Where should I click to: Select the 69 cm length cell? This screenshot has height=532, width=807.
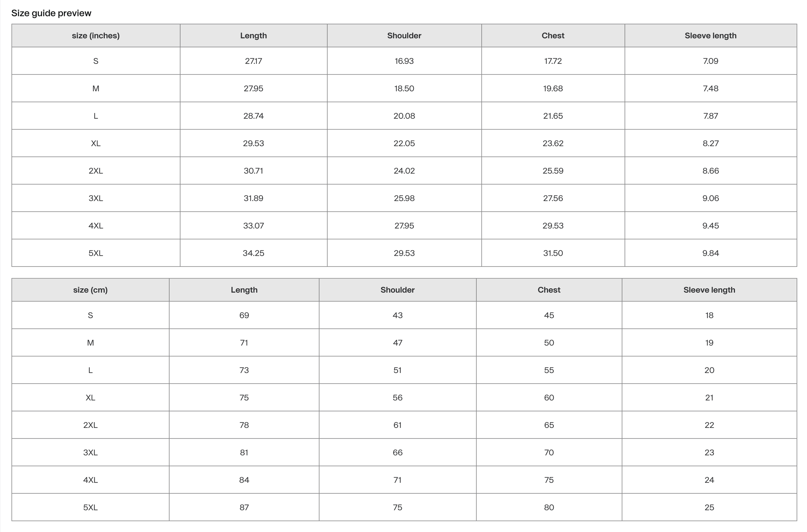pos(244,315)
